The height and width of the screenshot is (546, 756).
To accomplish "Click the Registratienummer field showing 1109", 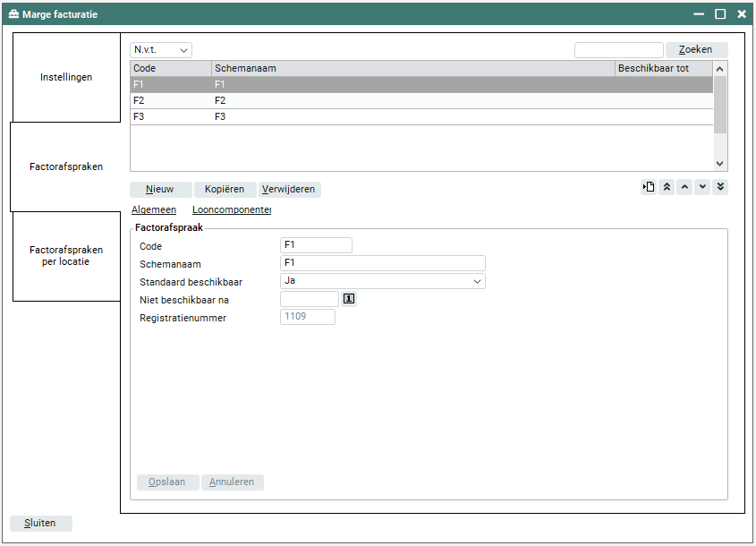I will click(x=308, y=317).
